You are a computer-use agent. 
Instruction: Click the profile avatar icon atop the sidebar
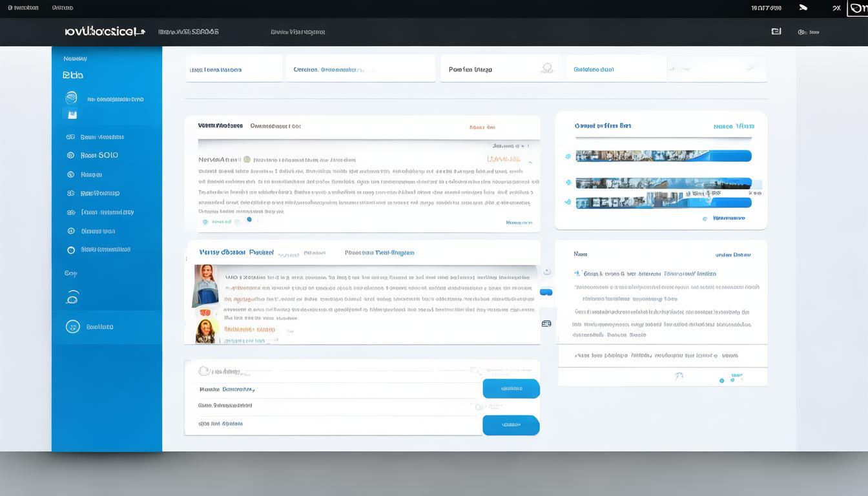click(71, 98)
